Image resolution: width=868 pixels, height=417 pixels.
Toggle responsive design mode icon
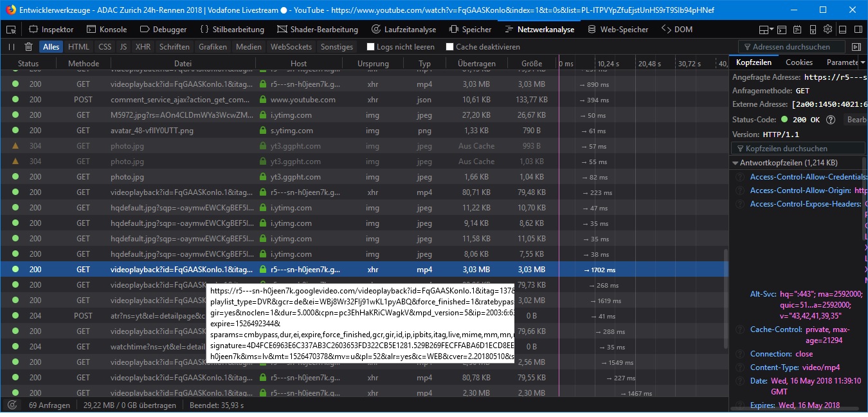click(813, 30)
